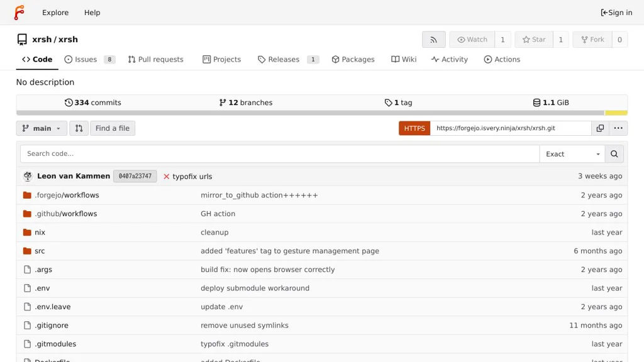Switch to the Code tab
This screenshot has width=644, height=362.
coord(37,60)
